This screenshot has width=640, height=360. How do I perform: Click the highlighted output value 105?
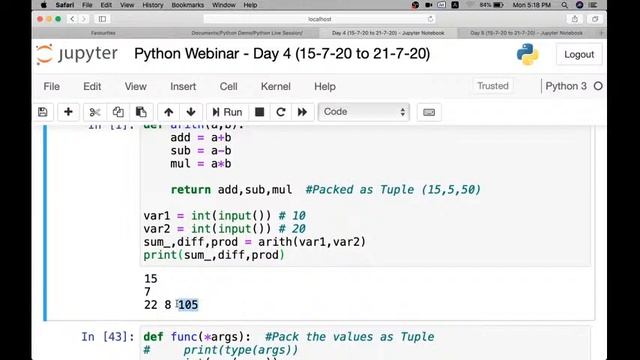pos(188,305)
